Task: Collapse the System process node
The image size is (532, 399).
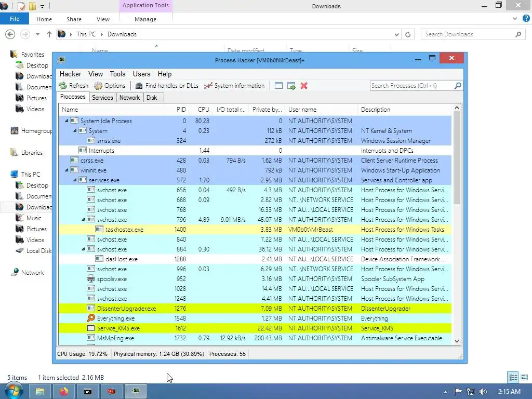Action: pyautogui.click(x=75, y=130)
